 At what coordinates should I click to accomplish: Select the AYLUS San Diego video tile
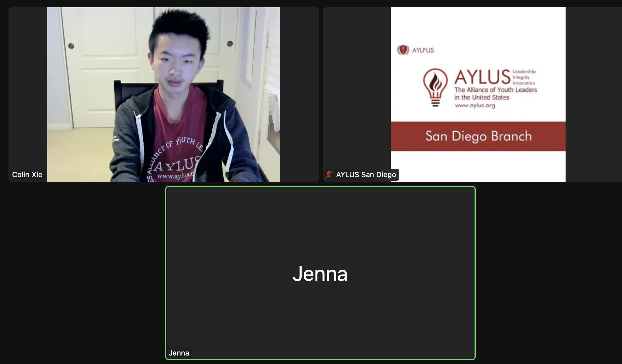click(472, 95)
